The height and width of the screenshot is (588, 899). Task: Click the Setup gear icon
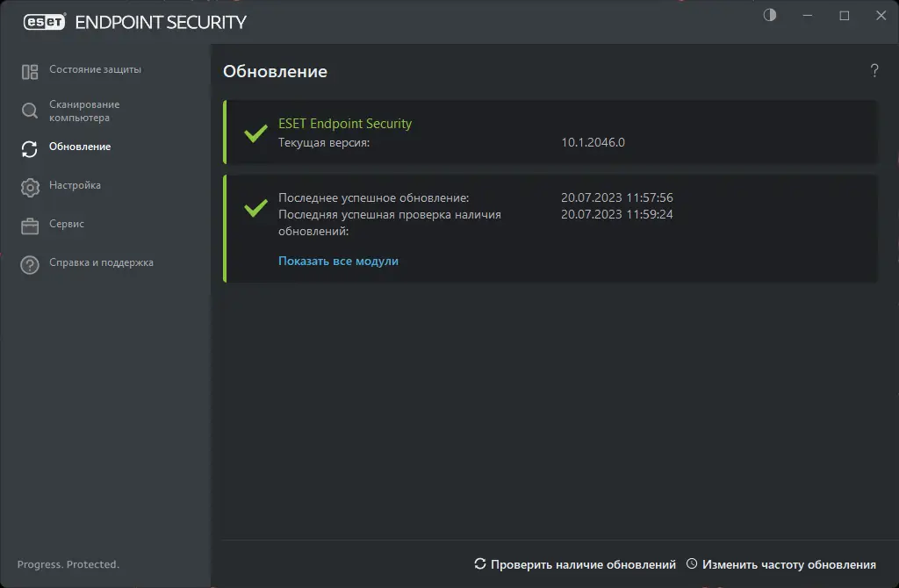[30, 187]
